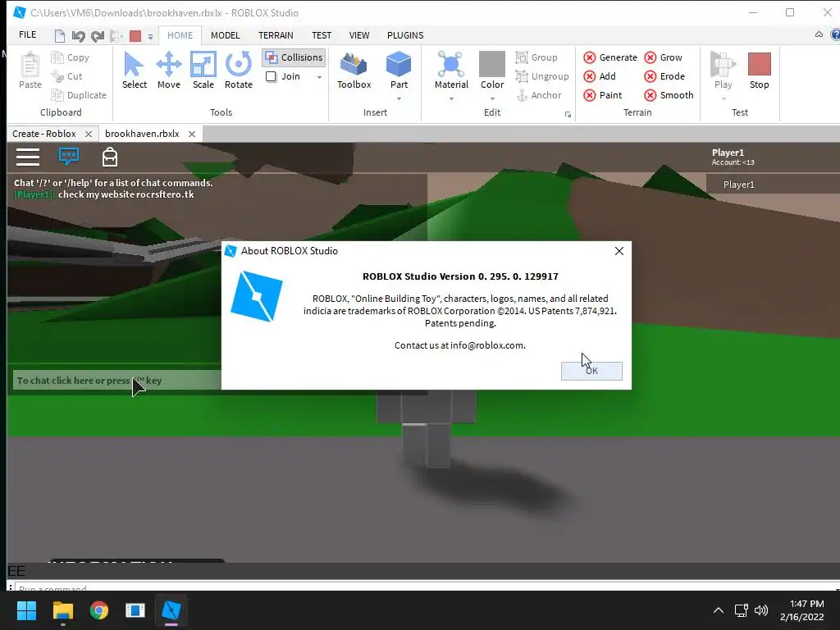Screen dimensions: 840x630
Task: Launch Google Chrome from taskbar
Action: [99, 610]
